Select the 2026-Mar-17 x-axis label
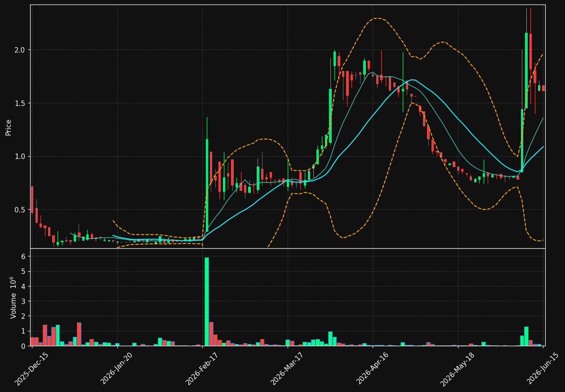565x392 pixels. (287, 369)
